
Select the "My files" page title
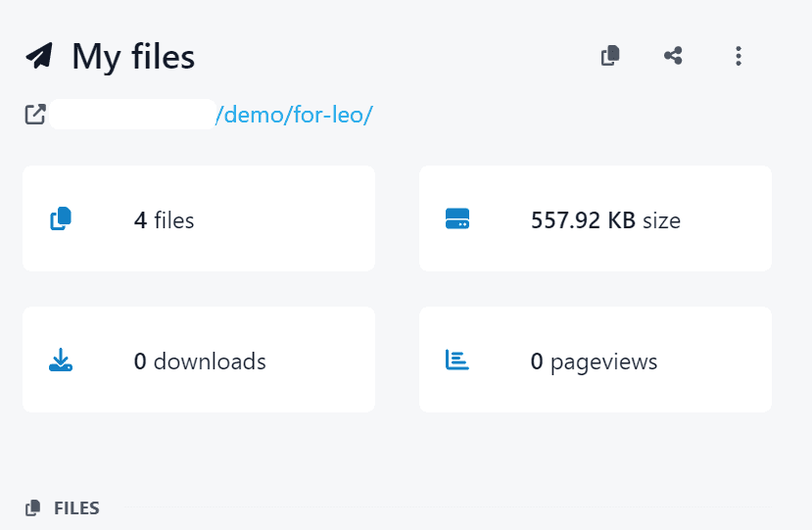133,57
